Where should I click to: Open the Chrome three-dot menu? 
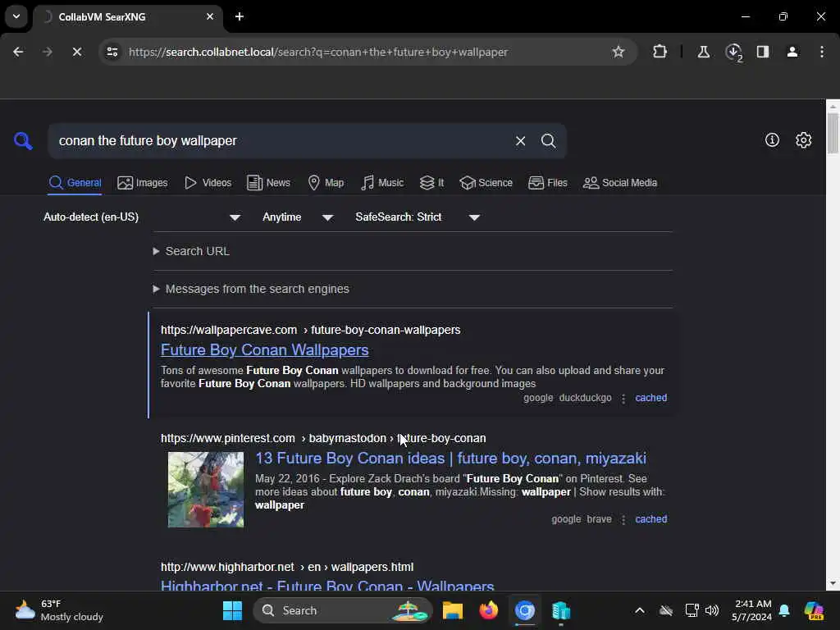click(822, 52)
